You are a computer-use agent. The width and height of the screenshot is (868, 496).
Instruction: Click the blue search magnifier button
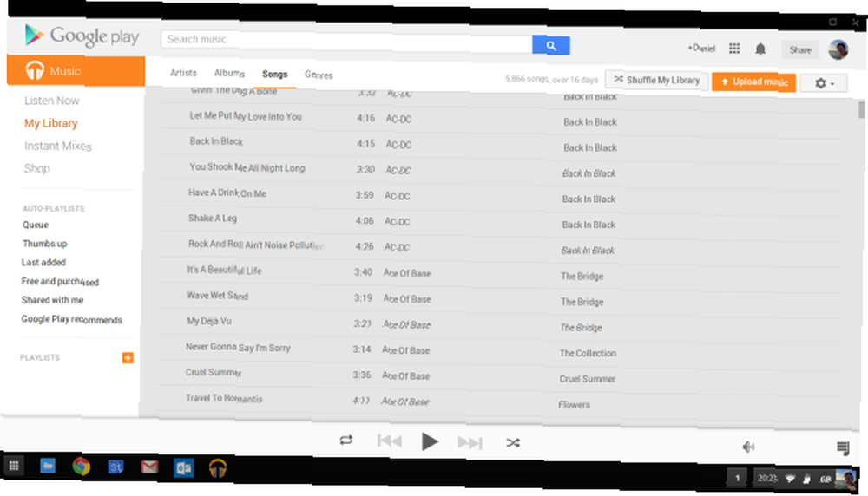pyautogui.click(x=551, y=45)
